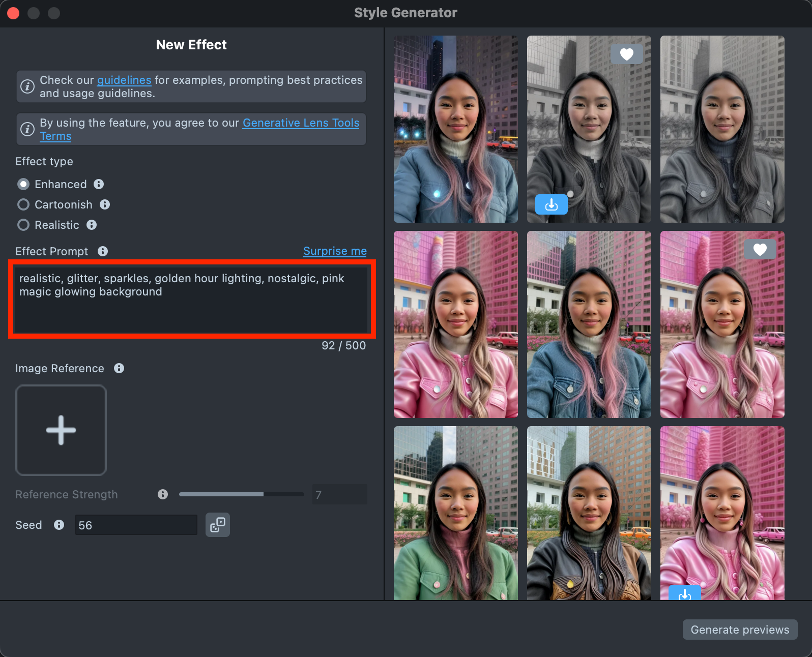Randomize seed with the dice icon
The height and width of the screenshot is (657, 812).
point(218,525)
